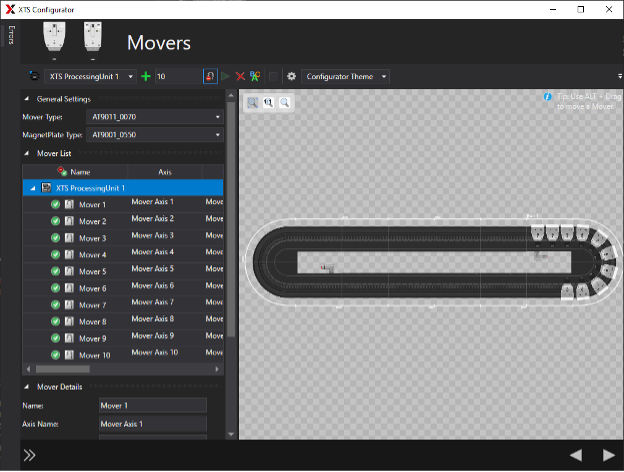Click the first zoom icon in track view
Screen dimensions: 624x472
[x=252, y=102]
